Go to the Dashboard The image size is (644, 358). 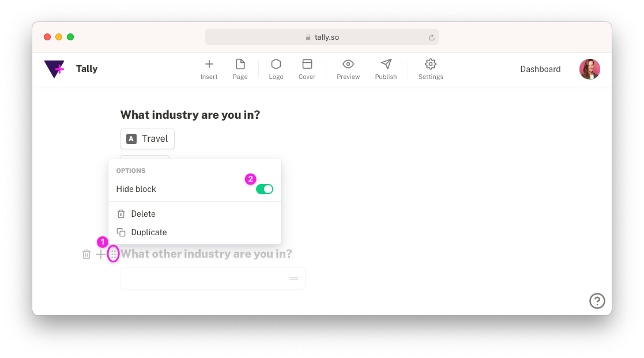540,69
